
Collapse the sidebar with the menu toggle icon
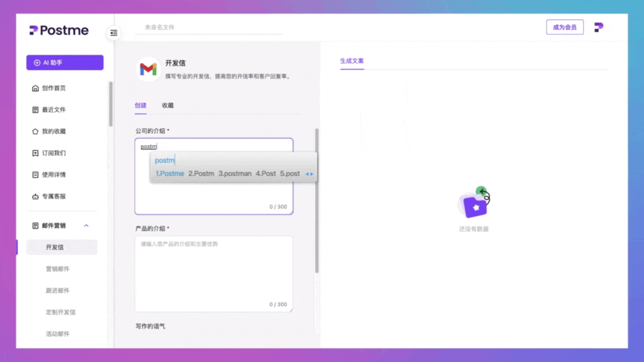(x=114, y=33)
